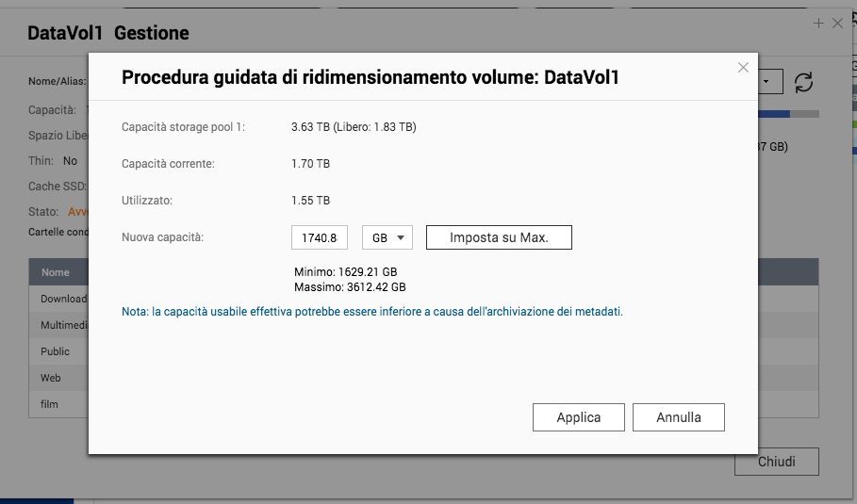Screen dimensions: 857x504
Task: Select the Public folder row
Action: click(55, 351)
